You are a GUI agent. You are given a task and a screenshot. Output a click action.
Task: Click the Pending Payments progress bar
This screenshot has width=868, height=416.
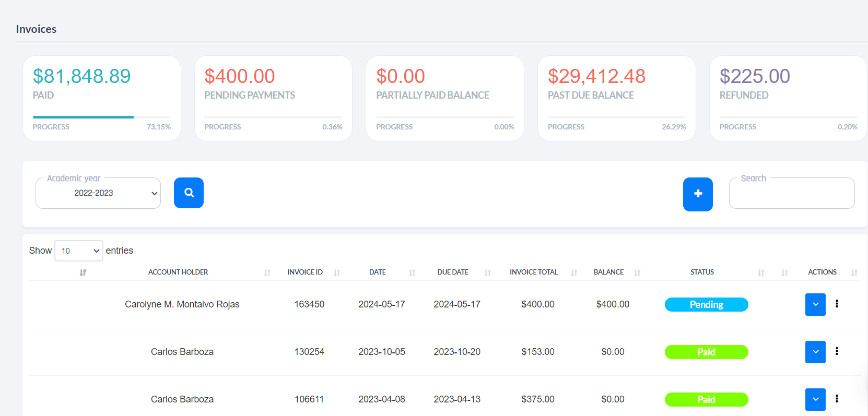pos(274,117)
